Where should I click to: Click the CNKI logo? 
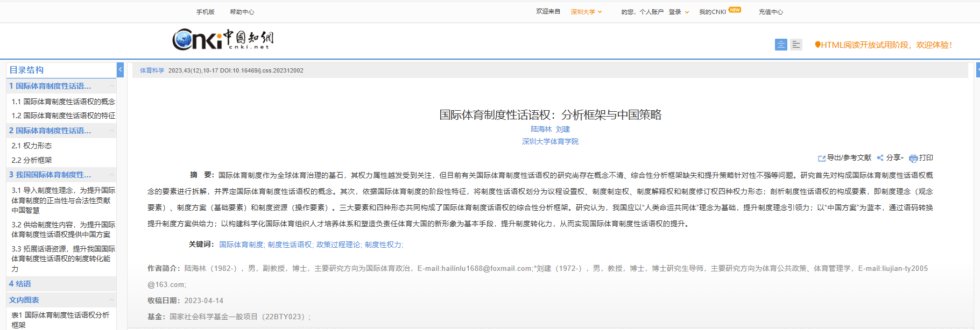222,39
